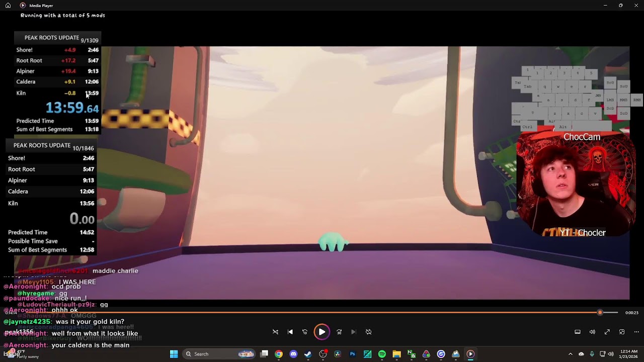Open Task View from taskbar
Screen dimensions: 644x362
[264, 354]
